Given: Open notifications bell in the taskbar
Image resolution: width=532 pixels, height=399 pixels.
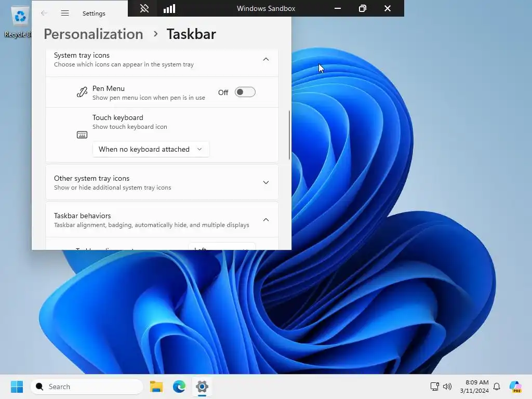Looking at the screenshot, I should pyautogui.click(x=497, y=387).
